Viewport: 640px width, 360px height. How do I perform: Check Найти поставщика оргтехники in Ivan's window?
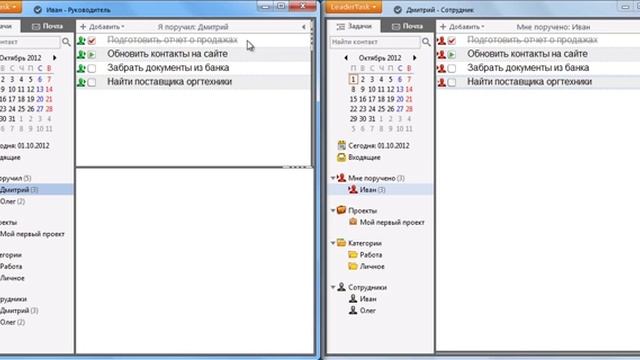(x=92, y=82)
